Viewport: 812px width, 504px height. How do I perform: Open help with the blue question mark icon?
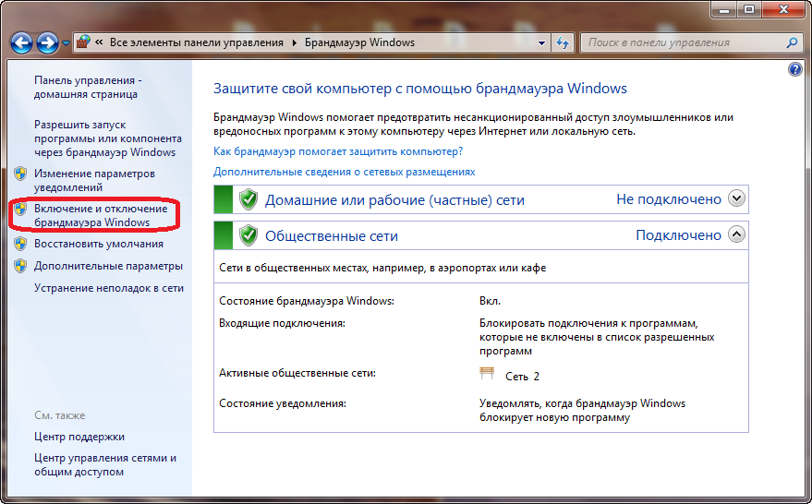click(x=795, y=69)
